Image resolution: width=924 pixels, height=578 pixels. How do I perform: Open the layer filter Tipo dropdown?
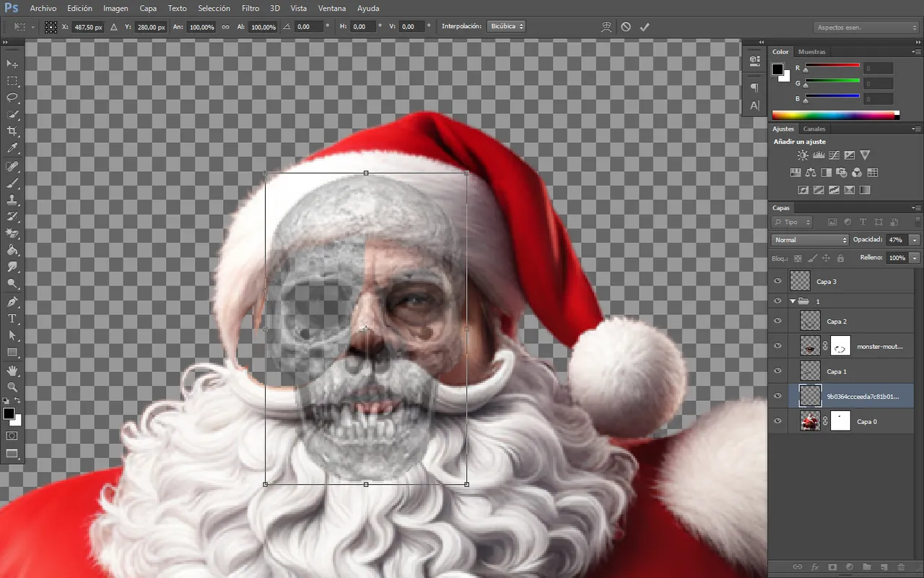(x=792, y=223)
